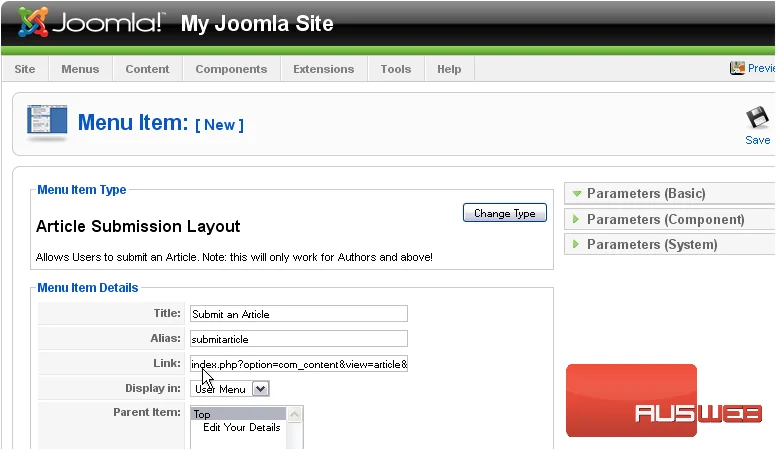Click the Menu Item Type legend
Viewport: 776px width, 450px height.
pyautogui.click(x=82, y=190)
